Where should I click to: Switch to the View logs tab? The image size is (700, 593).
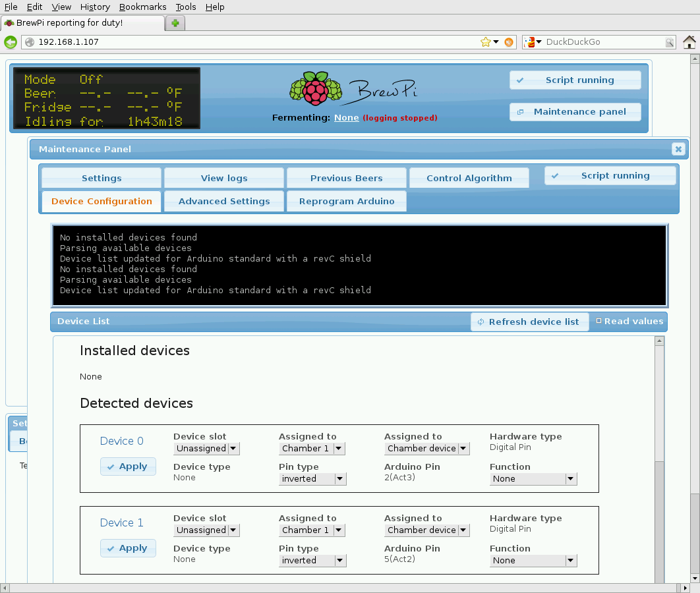click(224, 178)
